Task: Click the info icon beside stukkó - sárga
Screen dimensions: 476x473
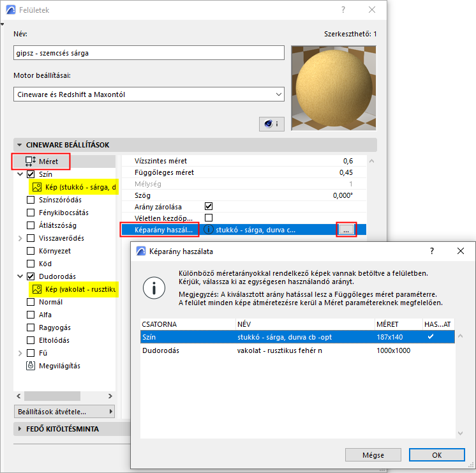Action: coord(208,230)
